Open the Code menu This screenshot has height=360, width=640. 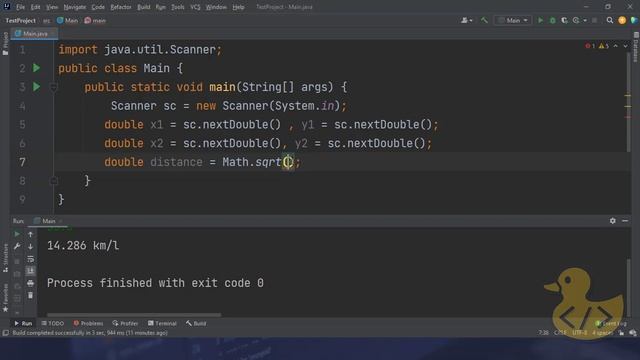(98, 7)
